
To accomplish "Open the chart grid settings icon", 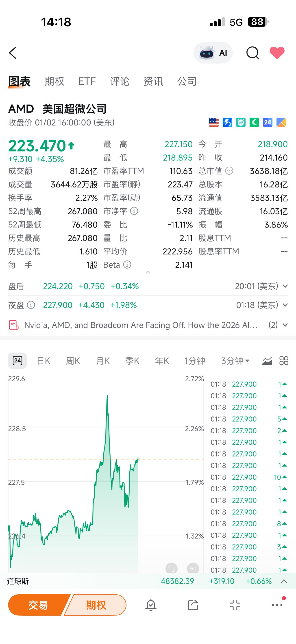I will click(x=284, y=361).
